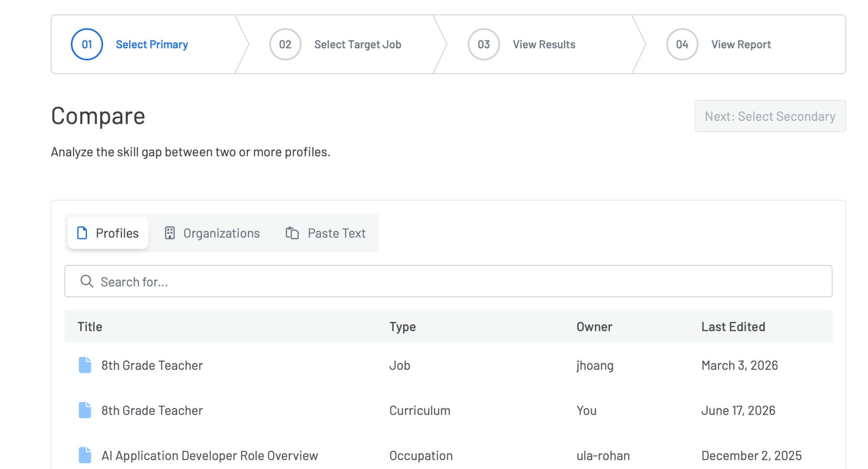Viewport: 868px width, 469px height.
Task: Focus the Search for... input field
Action: (x=448, y=281)
